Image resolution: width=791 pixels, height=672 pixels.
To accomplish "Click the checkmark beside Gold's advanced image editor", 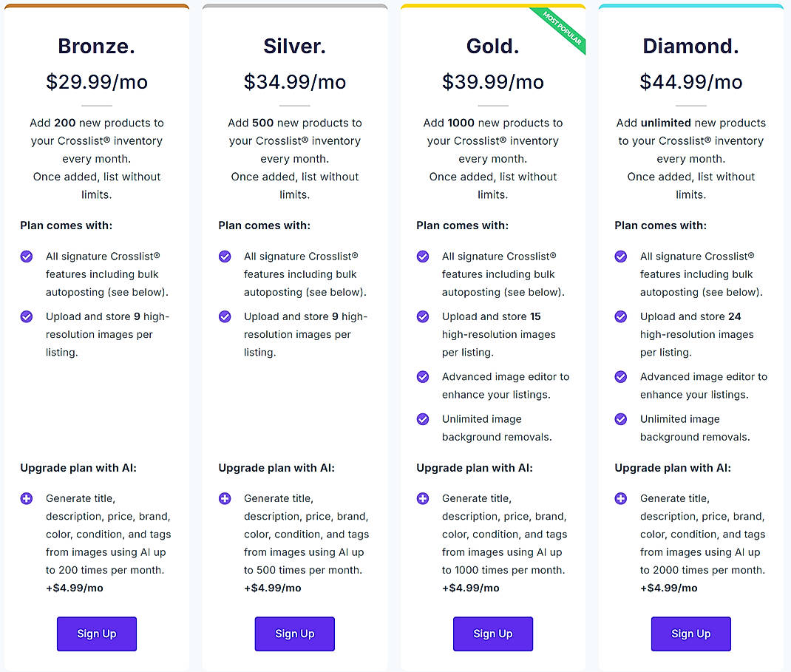I will tap(423, 377).
